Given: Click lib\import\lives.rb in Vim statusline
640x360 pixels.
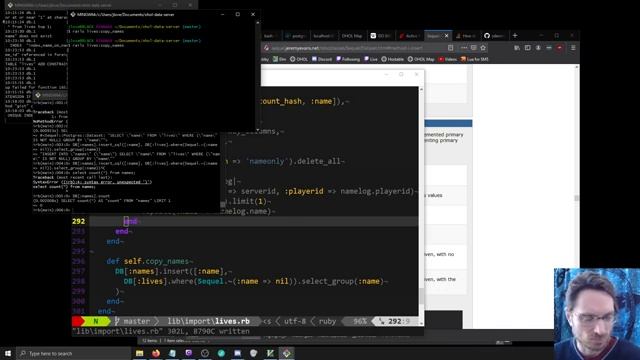Looking at the screenshot, I should (x=209, y=321).
